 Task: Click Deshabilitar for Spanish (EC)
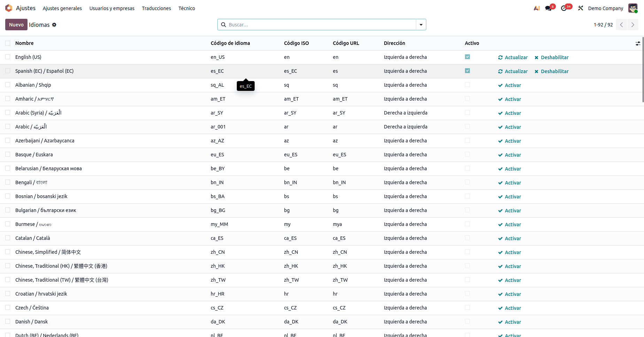pyautogui.click(x=551, y=71)
